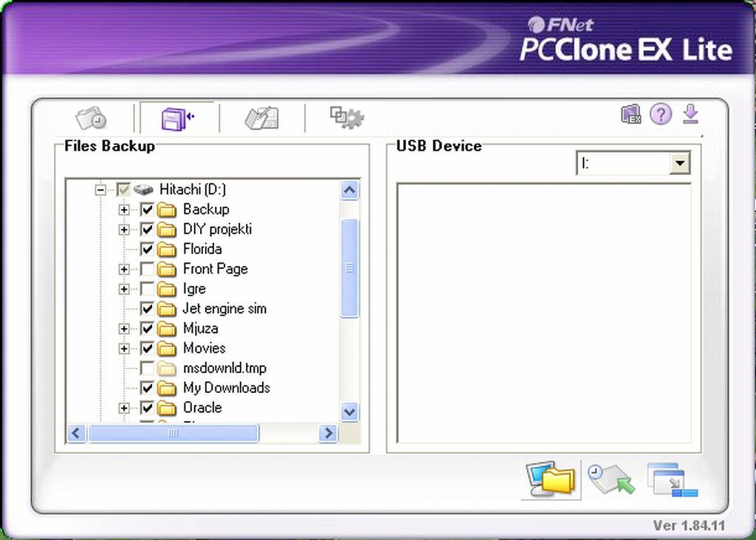This screenshot has height=540, width=756.
Task: Select the Backup folder name
Action: pos(207,210)
